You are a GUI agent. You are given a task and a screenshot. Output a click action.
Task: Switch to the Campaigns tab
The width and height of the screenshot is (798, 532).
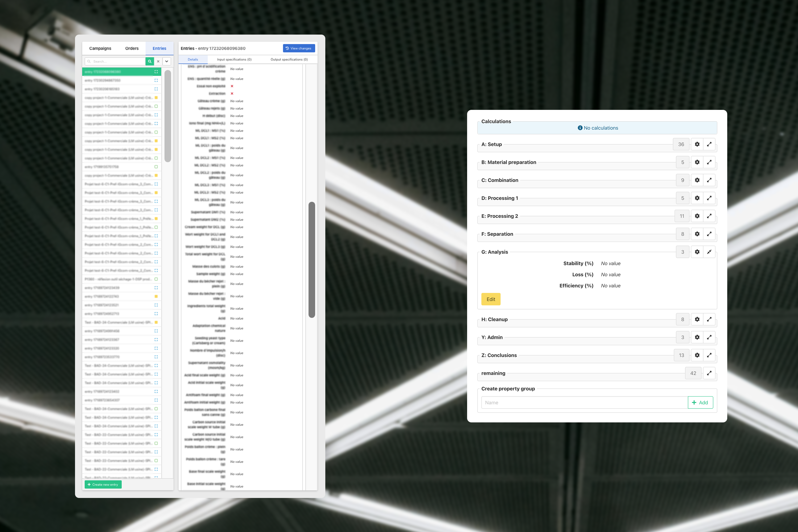tap(100, 48)
